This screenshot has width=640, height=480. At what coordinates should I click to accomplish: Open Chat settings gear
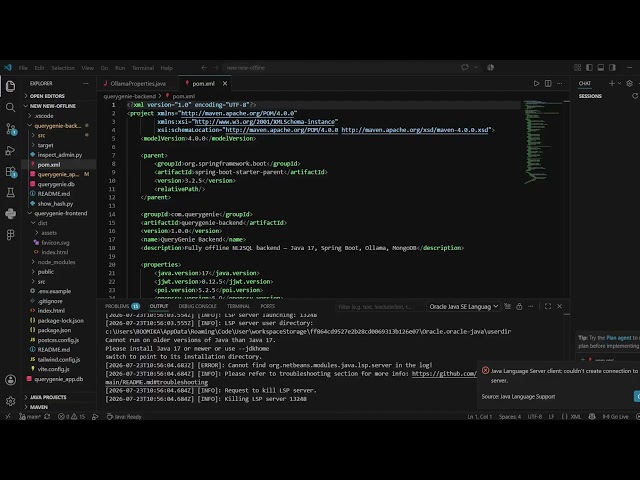(x=629, y=84)
